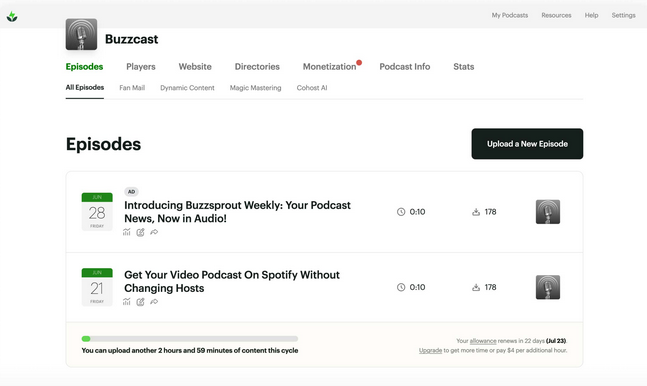Click 0:10 duration of Jun 28 episode
Screen dimensions: 647x386
(x=417, y=212)
